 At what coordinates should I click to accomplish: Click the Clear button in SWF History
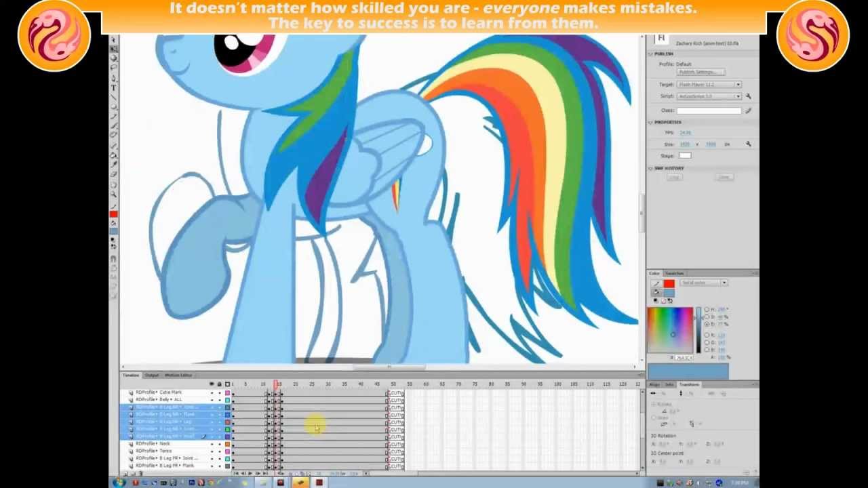pos(724,177)
